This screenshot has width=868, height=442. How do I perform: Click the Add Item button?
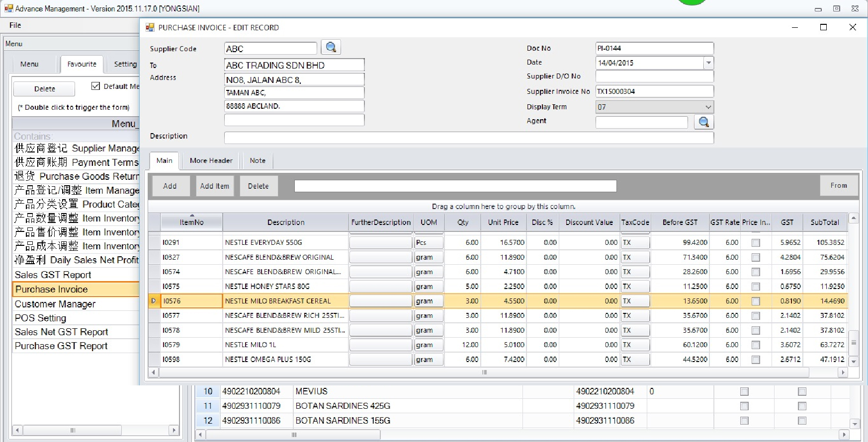(215, 186)
